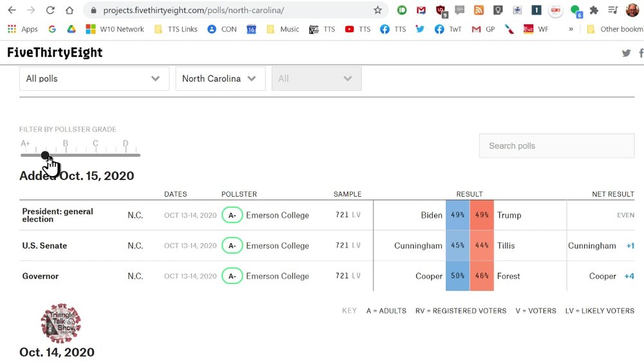The width and height of the screenshot is (644, 363).
Task: Click Emerson College in the Governor row
Action: pyautogui.click(x=277, y=276)
